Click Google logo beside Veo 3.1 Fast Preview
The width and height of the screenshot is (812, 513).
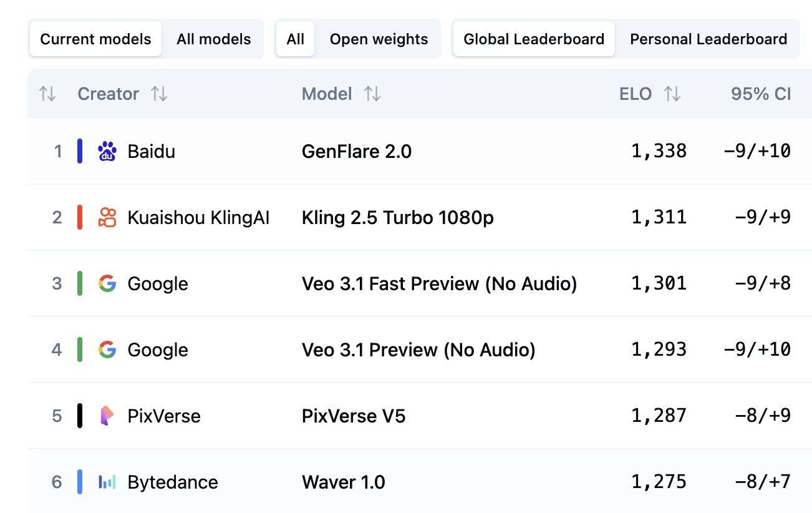click(x=107, y=283)
